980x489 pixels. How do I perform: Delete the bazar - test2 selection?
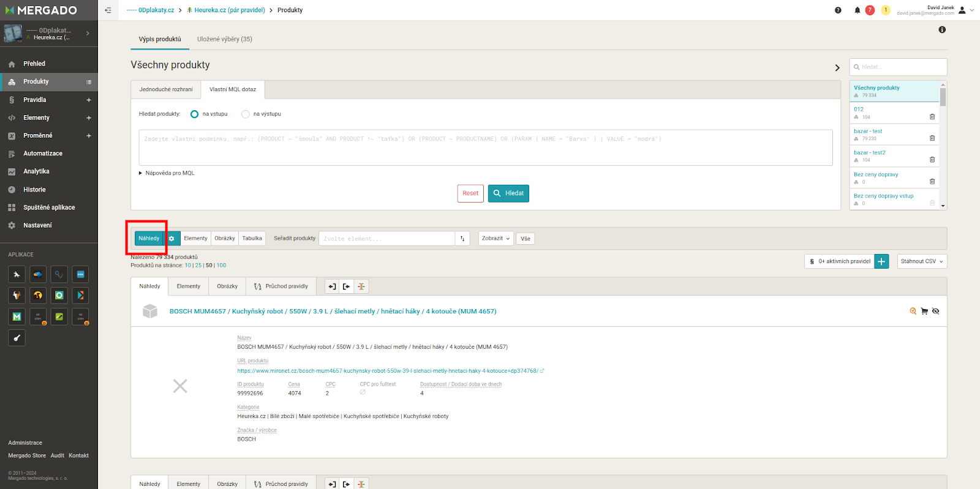[x=932, y=159]
